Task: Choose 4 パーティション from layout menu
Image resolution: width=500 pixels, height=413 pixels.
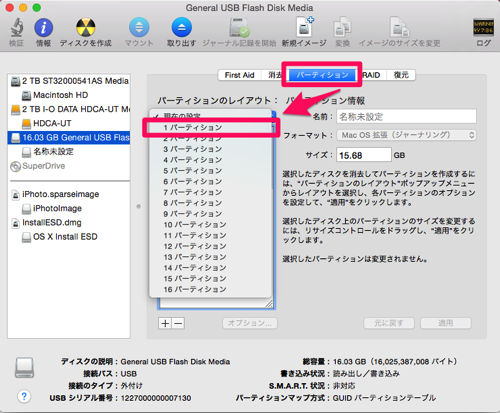Action: tap(211, 160)
